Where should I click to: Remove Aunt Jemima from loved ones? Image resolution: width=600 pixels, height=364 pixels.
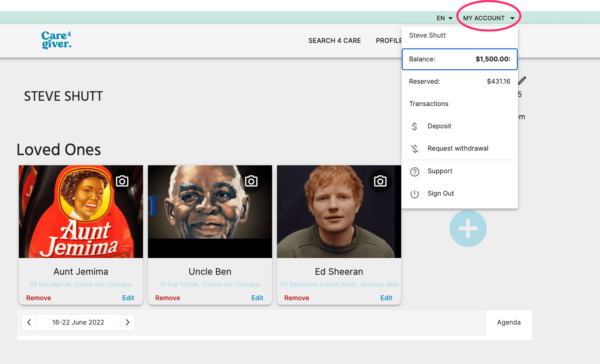[x=38, y=298]
